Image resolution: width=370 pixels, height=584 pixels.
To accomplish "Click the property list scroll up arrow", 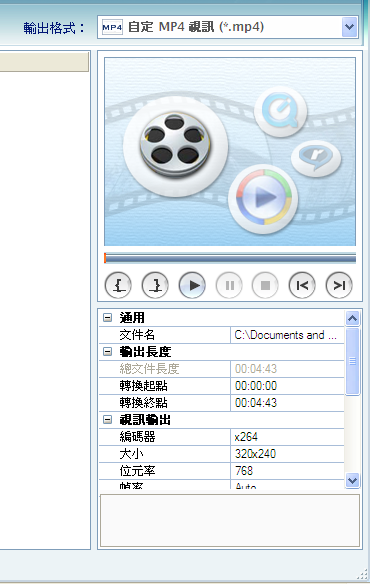I will coord(352,318).
